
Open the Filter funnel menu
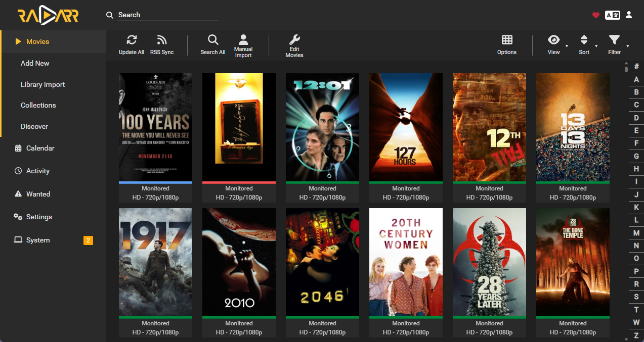click(x=614, y=45)
